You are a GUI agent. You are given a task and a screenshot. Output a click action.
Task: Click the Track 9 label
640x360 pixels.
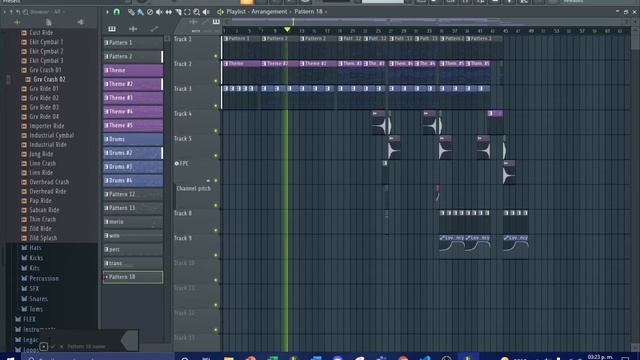point(183,238)
